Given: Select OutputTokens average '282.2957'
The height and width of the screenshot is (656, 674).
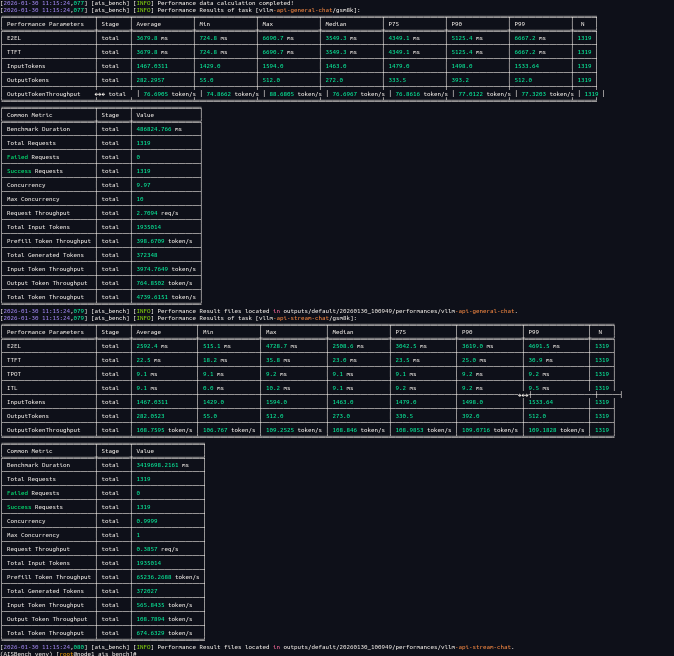Looking at the screenshot, I should click(x=150, y=80).
